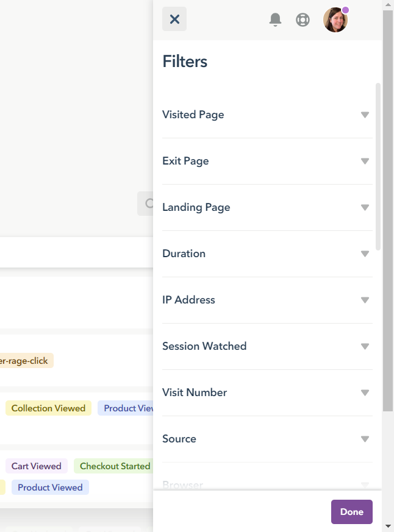Click the blue Product Viewed tag
Screen dimensions: 394x532
50,488
